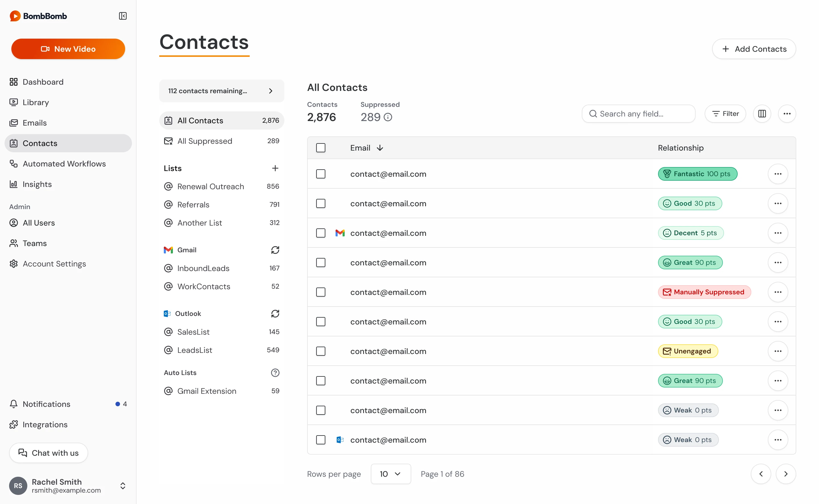This screenshot has width=819, height=504.
Task: Open the Renewal Outreach list
Action: pos(222,186)
